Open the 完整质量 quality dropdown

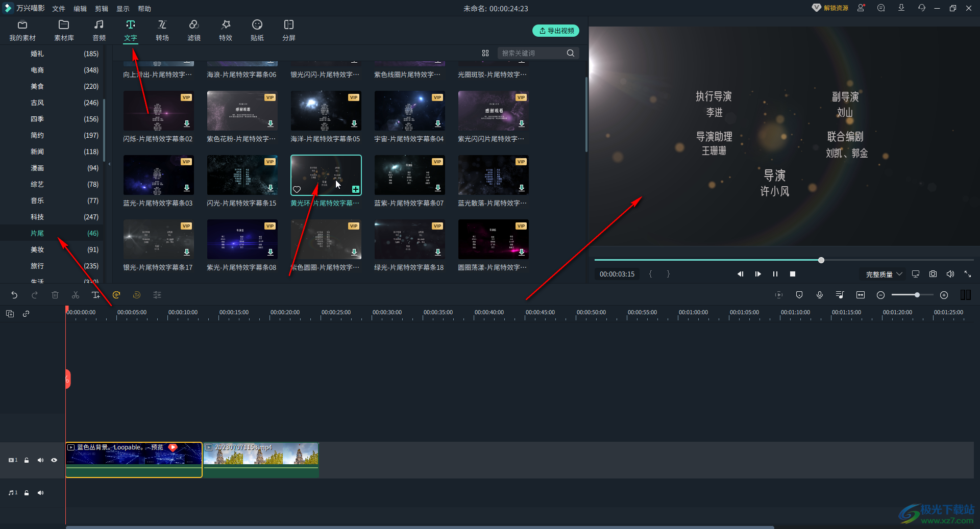[x=884, y=274]
